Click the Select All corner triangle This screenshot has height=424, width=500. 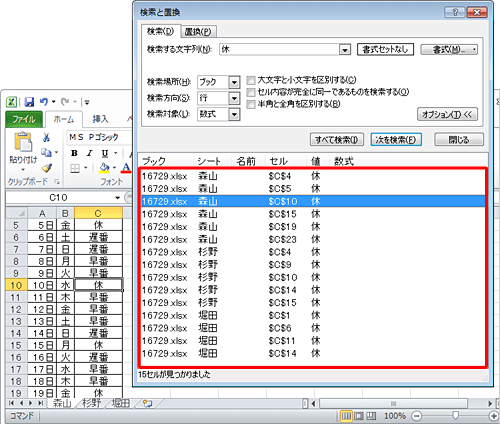click(x=16, y=213)
